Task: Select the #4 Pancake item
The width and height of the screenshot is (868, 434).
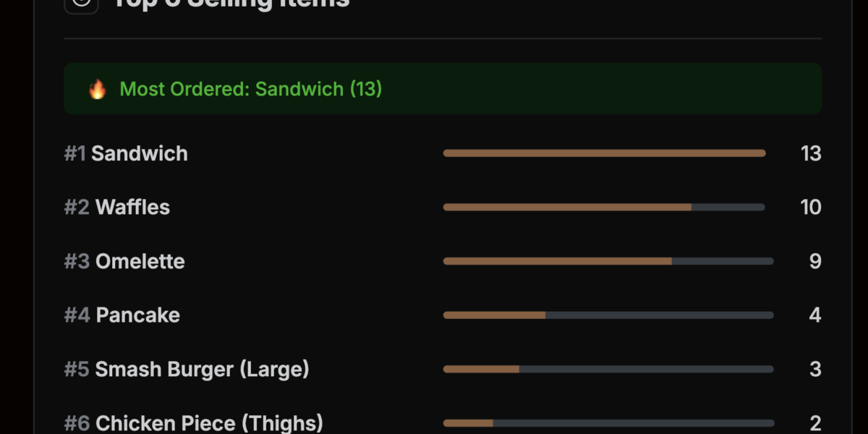Action: pyautogui.click(x=122, y=315)
